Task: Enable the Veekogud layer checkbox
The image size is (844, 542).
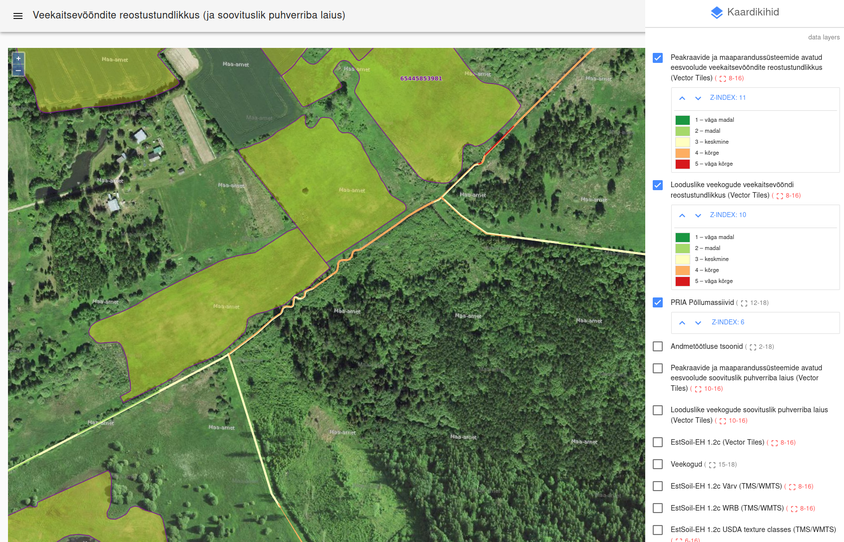Action: (657, 464)
